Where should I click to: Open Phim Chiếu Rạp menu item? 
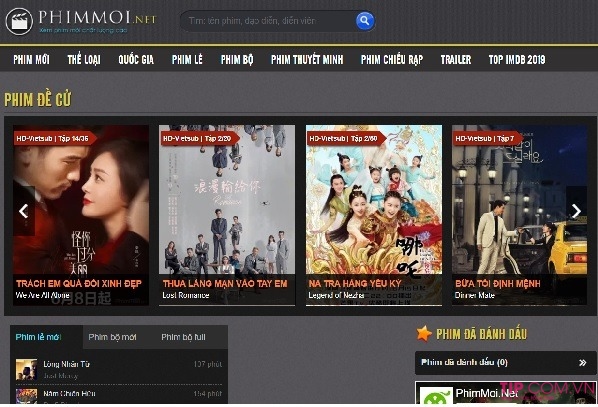point(392,60)
